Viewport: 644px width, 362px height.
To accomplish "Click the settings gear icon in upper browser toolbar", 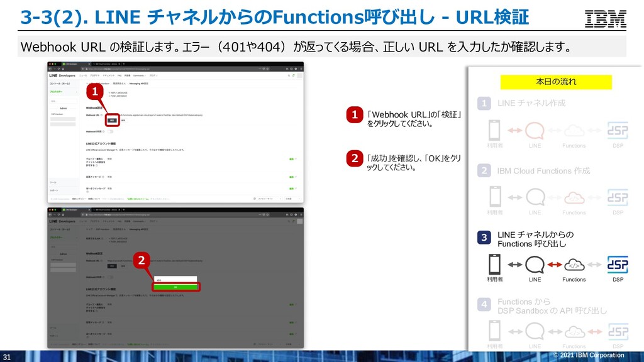I will tap(296, 69).
